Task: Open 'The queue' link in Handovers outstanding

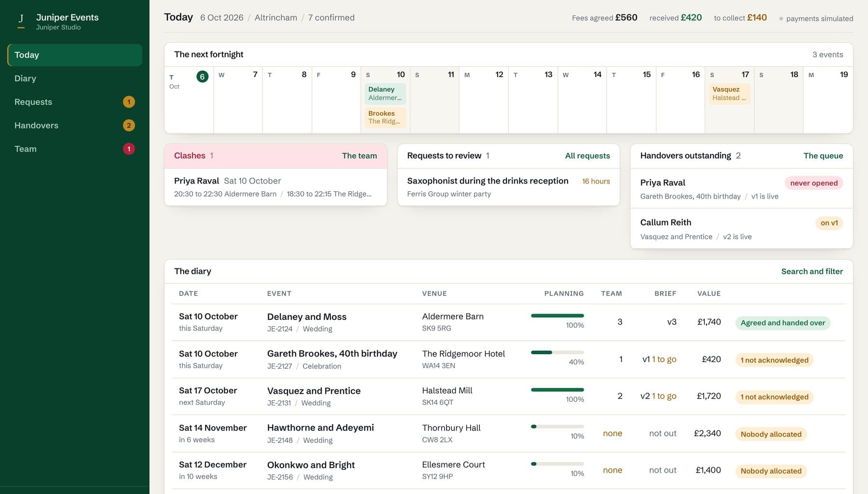Action: coord(823,156)
